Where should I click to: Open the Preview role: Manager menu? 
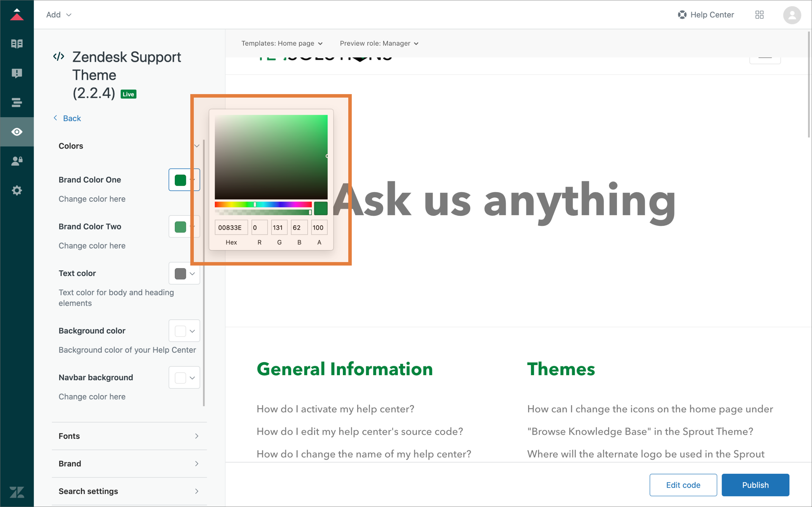[x=379, y=43]
